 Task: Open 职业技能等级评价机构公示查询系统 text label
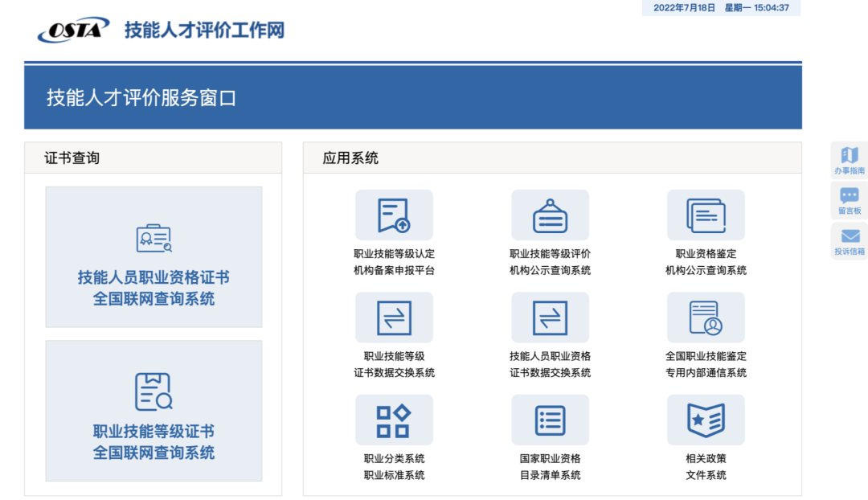(x=551, y=262)
